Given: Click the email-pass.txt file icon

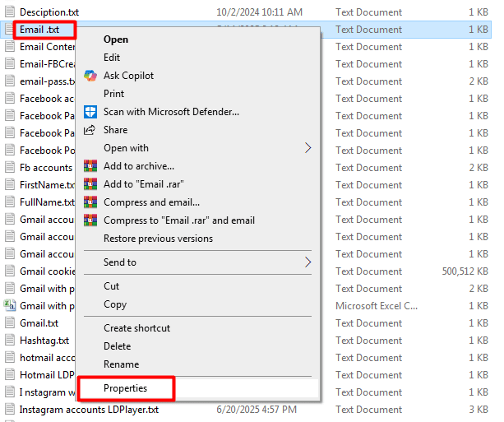Looking at the screenshot, I should point(10,81).
